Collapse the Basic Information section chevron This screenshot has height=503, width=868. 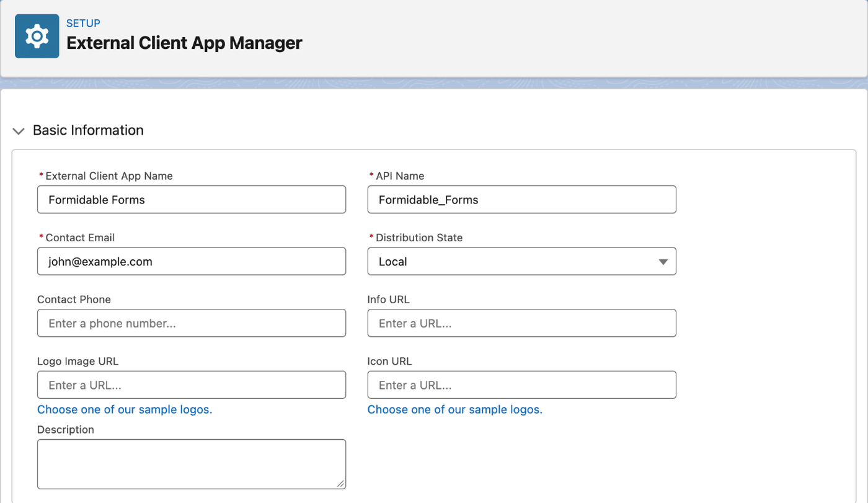pyautogui.click(x=19, y=131)
